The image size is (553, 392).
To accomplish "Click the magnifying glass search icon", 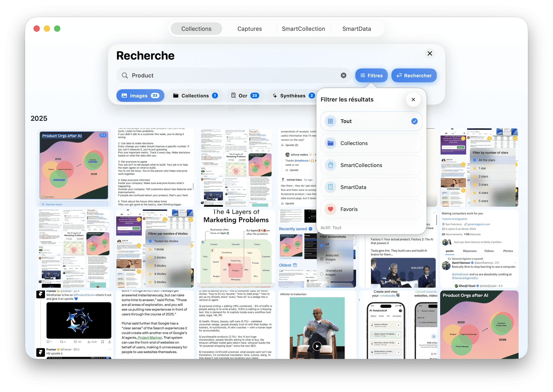I will [125, 75].
